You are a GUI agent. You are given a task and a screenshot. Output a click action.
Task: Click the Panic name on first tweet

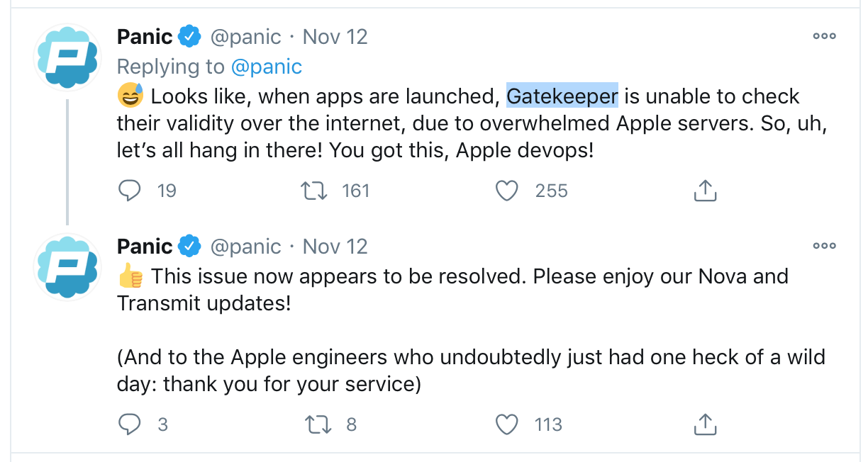145,37
